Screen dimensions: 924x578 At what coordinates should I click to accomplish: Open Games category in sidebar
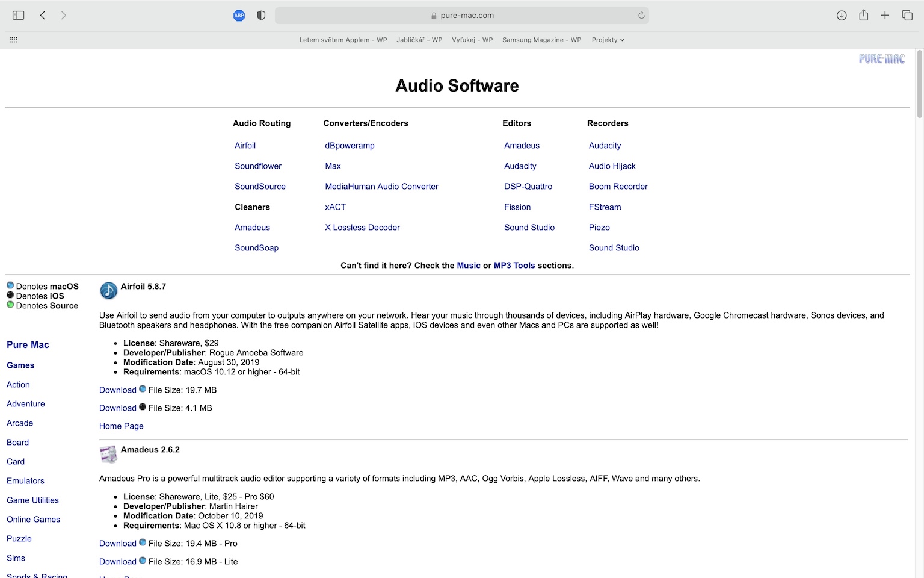20,365
